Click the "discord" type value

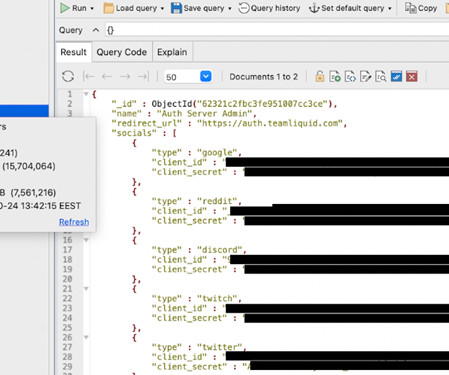coord(219,250)
